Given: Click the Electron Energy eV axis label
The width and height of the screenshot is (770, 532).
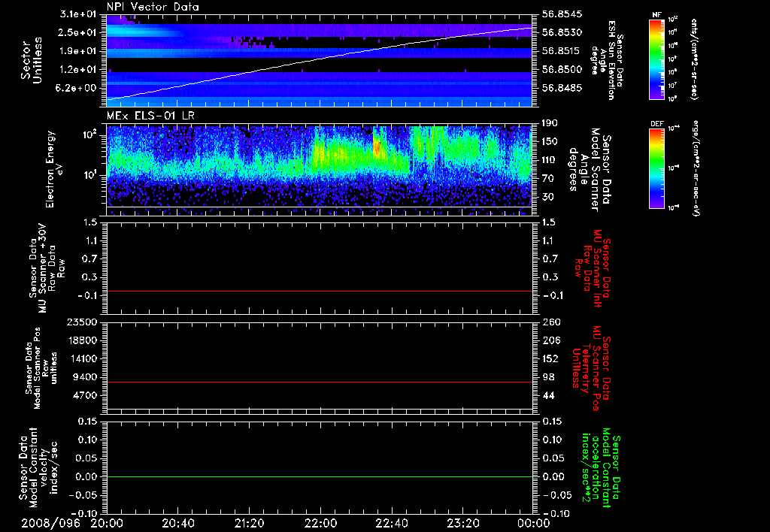Looking at the screenshot, I should click(x=51, y=168).
